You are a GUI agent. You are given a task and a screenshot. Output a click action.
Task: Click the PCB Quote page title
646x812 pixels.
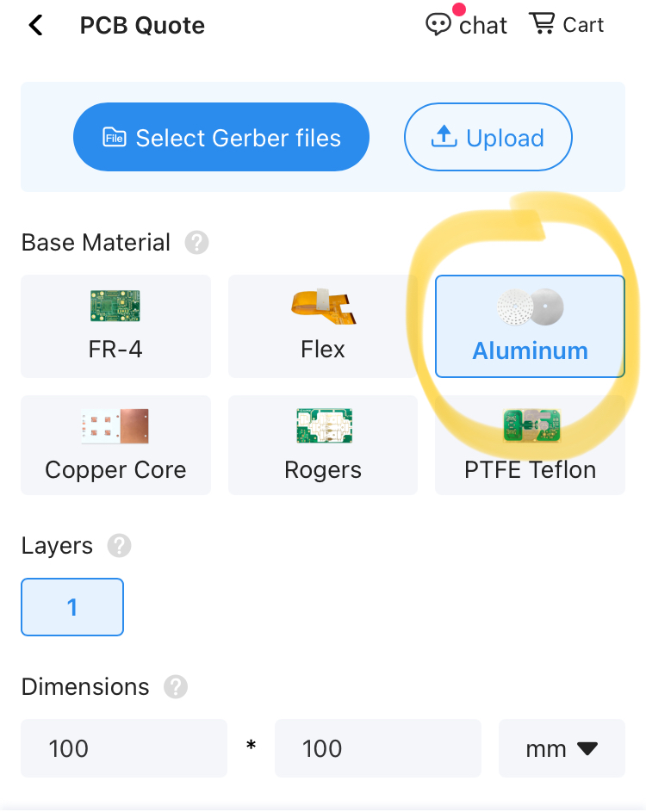(142, 26)
